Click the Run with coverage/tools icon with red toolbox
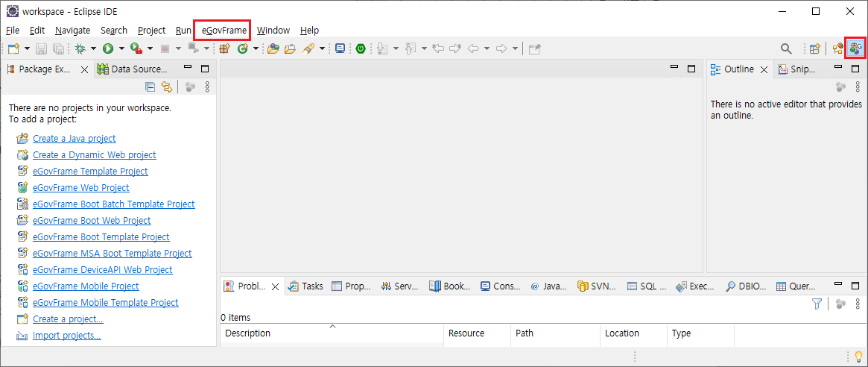The image size is (868, 367). 136,48
